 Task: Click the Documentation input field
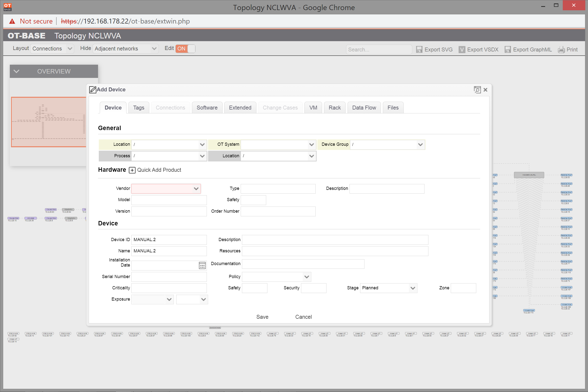coord(303,264)
